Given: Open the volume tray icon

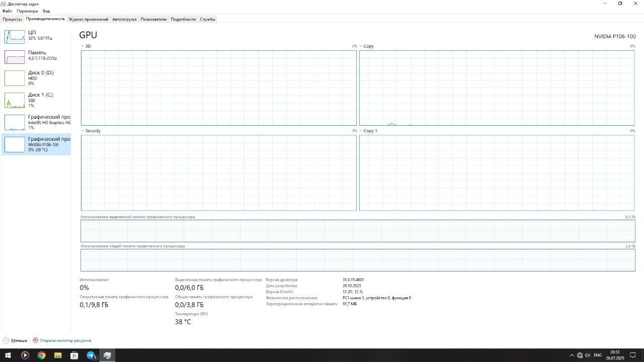Looking at the screenshot, I should (x=588, y=355).
